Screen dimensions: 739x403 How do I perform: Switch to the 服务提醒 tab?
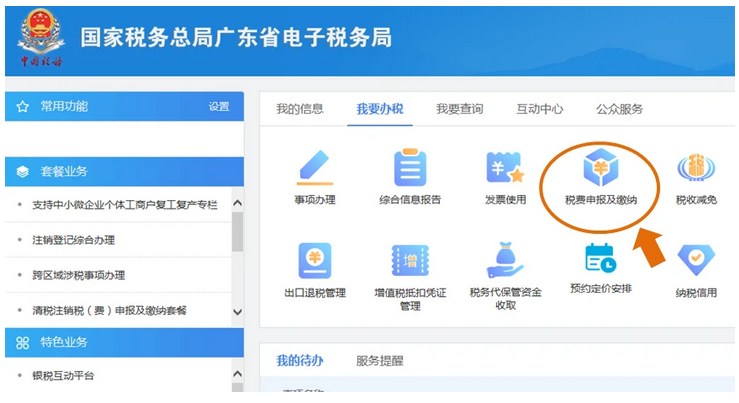379,361
